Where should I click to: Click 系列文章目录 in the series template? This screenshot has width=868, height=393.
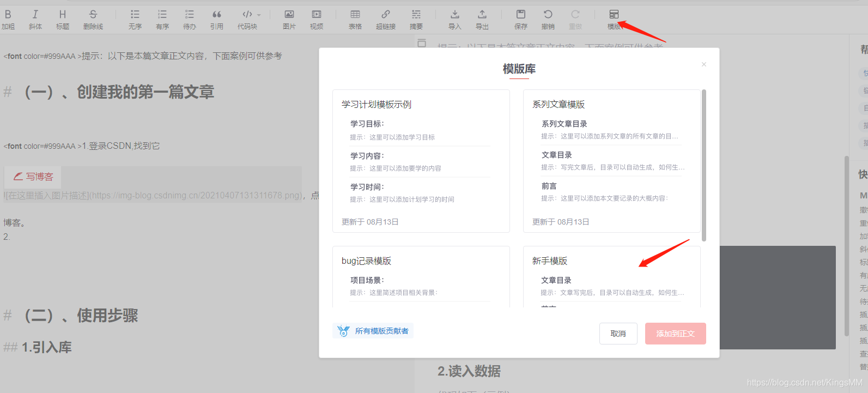coord(564,124)
